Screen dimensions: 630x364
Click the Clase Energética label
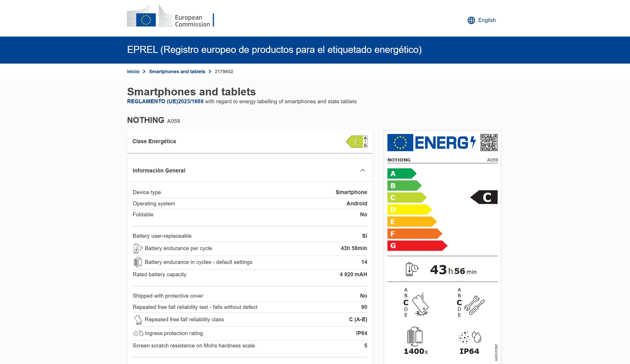154,141
